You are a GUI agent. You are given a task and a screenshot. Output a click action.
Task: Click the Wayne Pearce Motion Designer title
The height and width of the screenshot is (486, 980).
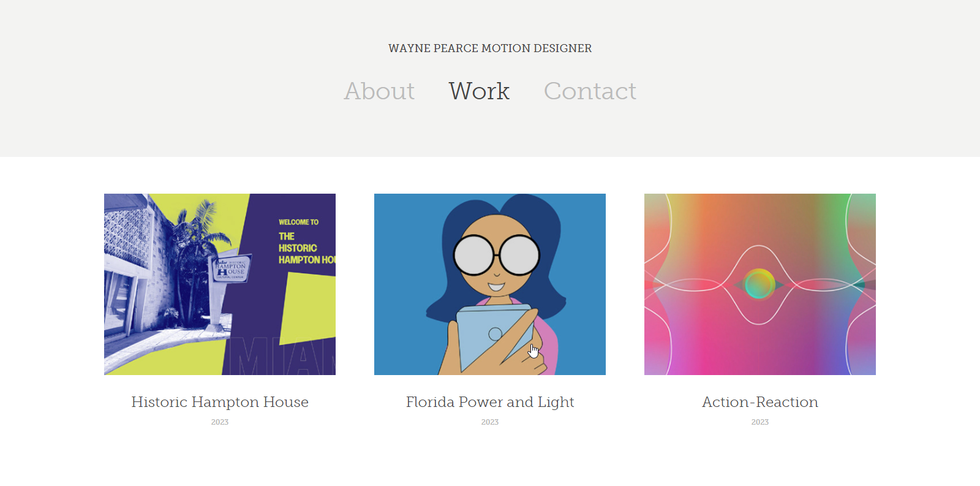click(490, 48)
